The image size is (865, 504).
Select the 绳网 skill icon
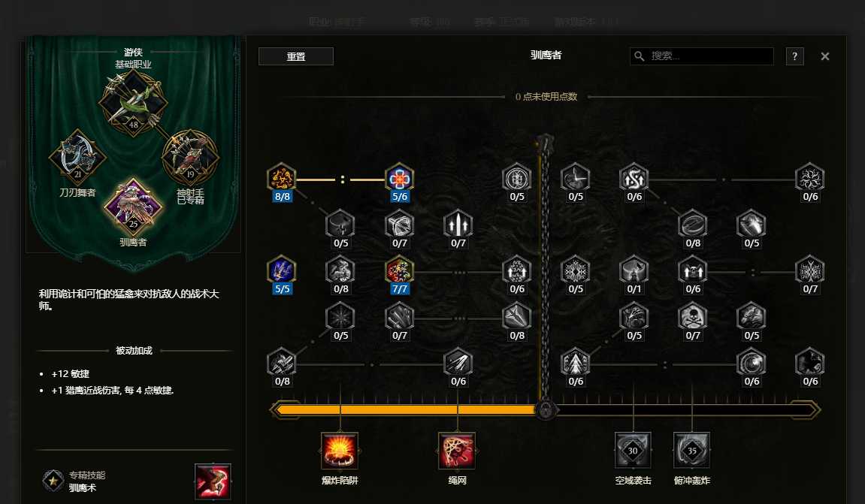click(457, 451)
